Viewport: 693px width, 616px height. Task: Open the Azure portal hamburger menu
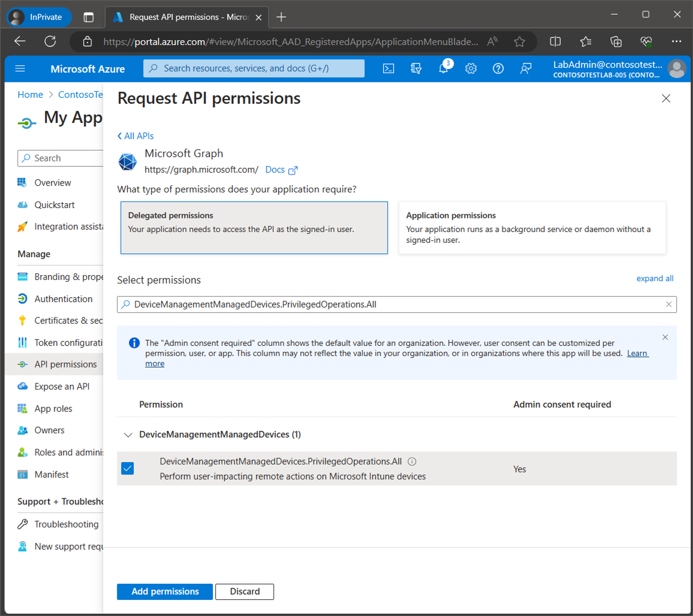point(20,69)
